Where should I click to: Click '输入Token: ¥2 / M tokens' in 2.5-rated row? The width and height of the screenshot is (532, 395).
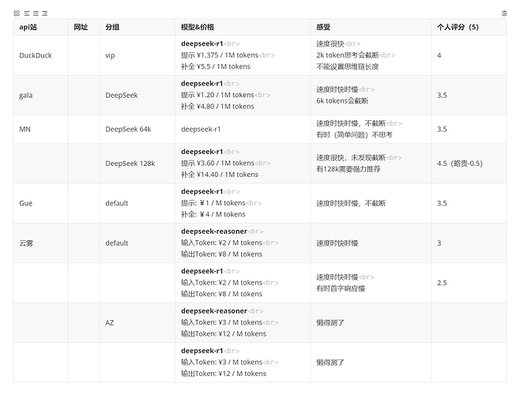click(x=221, y=283)
